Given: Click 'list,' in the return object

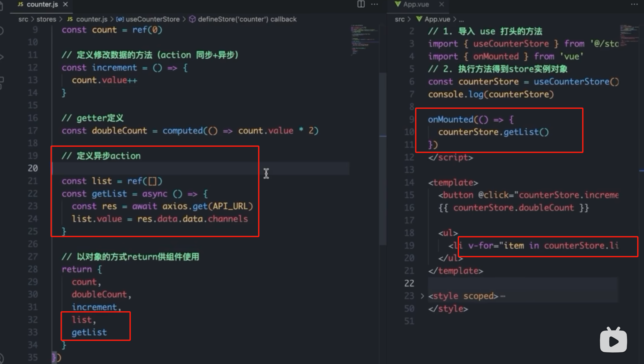Looking at the screenshot, I should tap(84, 320).
